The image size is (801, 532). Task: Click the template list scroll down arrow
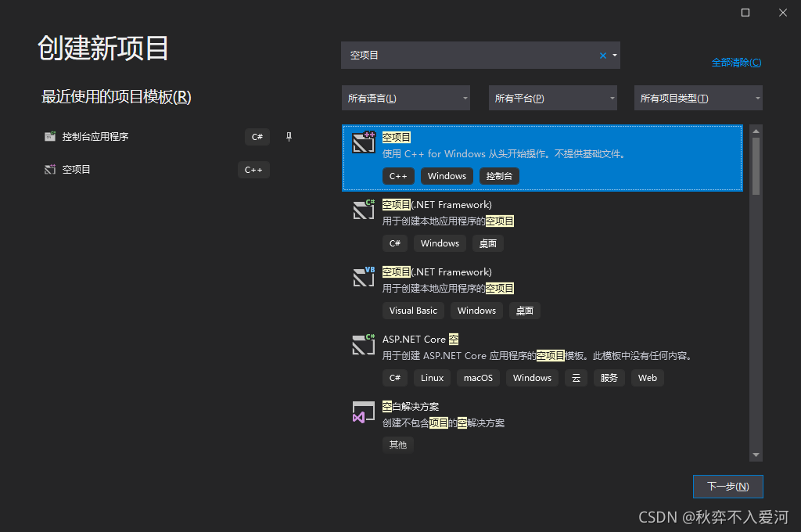(756, 455)
